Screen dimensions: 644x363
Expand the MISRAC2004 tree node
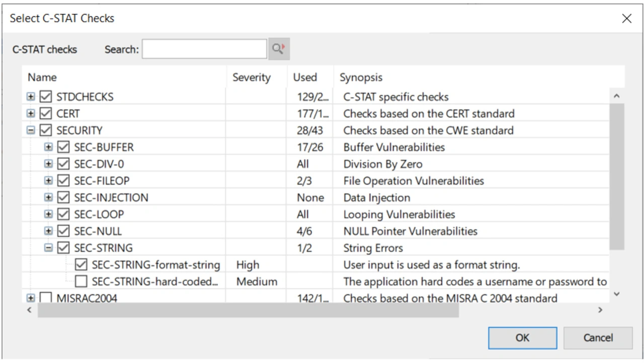pyautogui.click(x=31, y=298)
